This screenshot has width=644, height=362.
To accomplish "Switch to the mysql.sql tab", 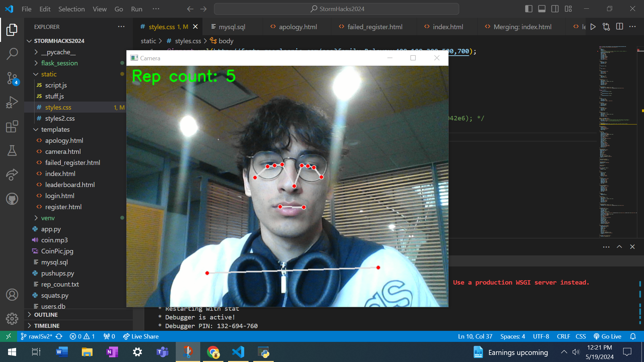I will [232, 27].
